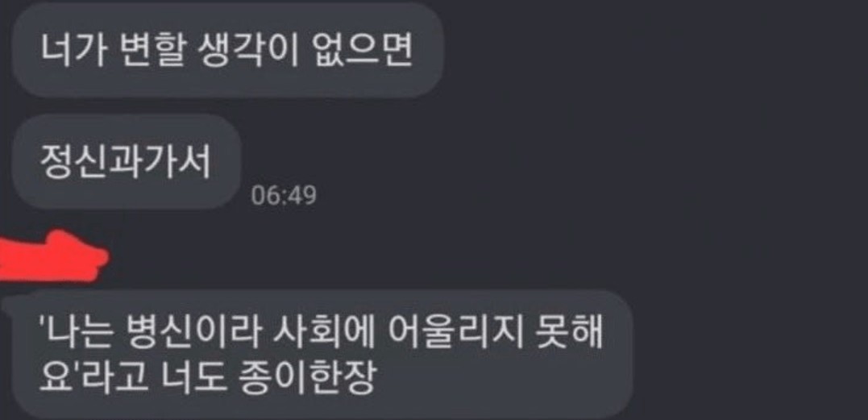
Task: Select the long message starting with '나는 병신이라'
Action: click(x=317, y=354)
